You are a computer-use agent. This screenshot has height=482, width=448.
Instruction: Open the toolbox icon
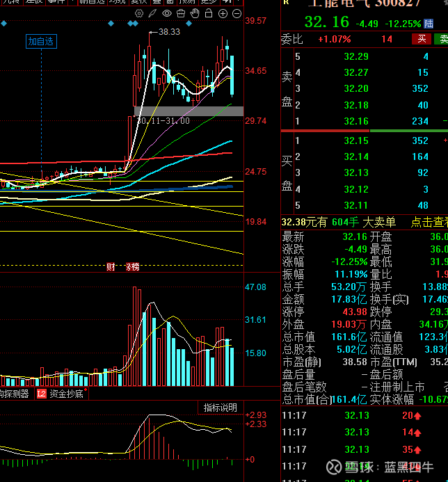[181, 13]
